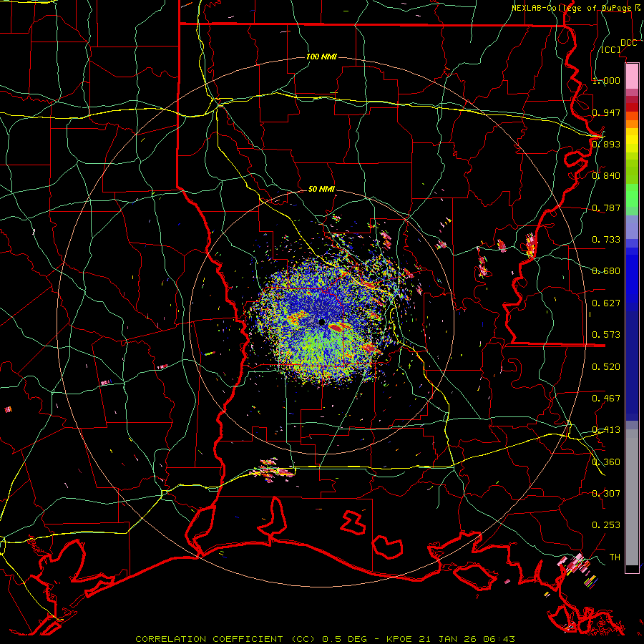The height and width of the screenshot is (644, 644).
Task: Select the 0.413 scale value
Action: click(x=606, y=430)
